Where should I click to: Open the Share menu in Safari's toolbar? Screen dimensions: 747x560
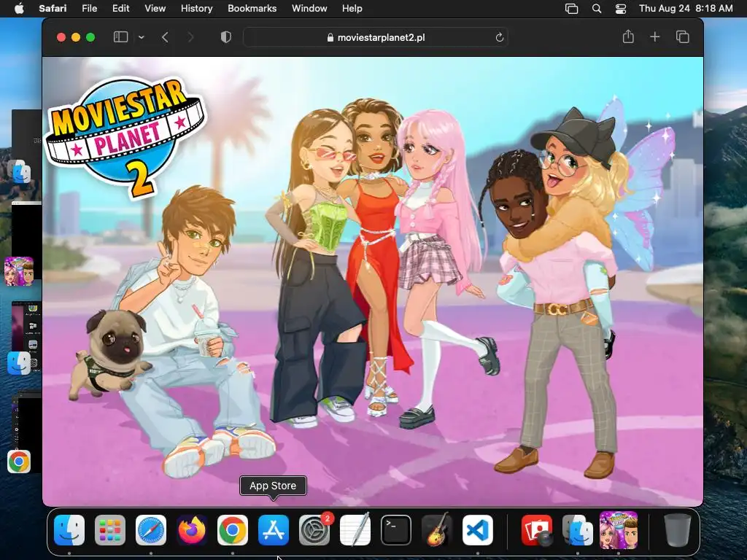tap(628, 36)
